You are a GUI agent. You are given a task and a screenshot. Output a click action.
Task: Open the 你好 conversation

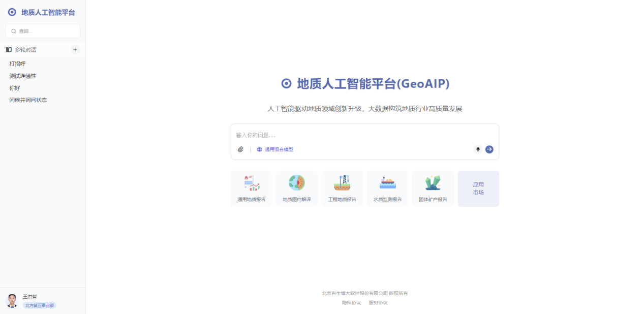15,88
